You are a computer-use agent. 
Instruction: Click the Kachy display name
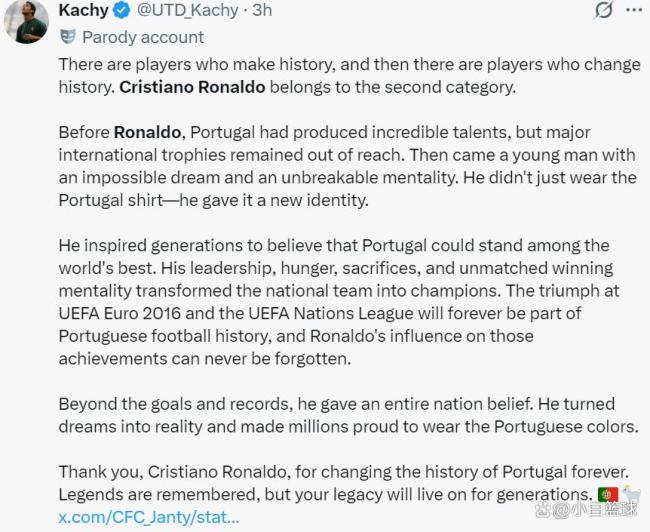pos(84,10)
